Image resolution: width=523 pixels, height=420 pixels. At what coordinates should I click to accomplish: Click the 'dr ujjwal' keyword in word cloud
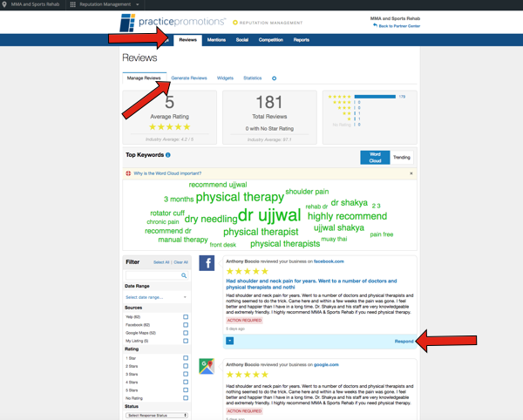pos(269,215)
